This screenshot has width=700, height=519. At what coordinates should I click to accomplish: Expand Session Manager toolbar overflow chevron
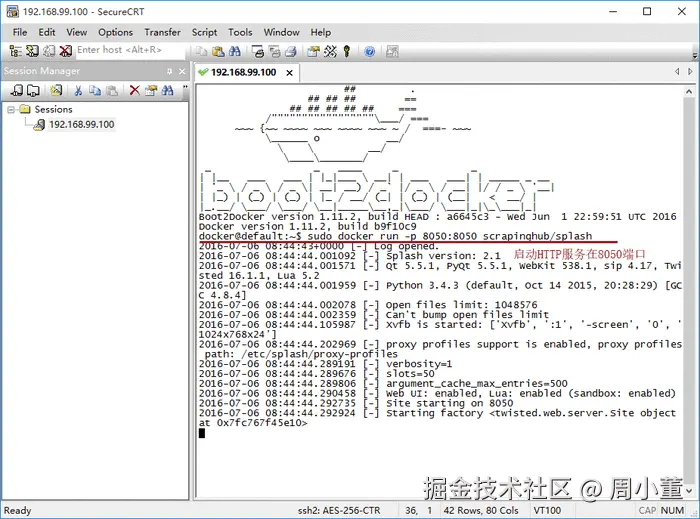(x=185, y=87)
